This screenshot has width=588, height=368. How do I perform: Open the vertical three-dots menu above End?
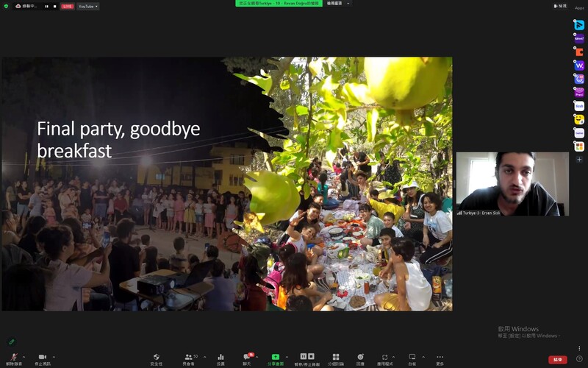coord(579,348)
